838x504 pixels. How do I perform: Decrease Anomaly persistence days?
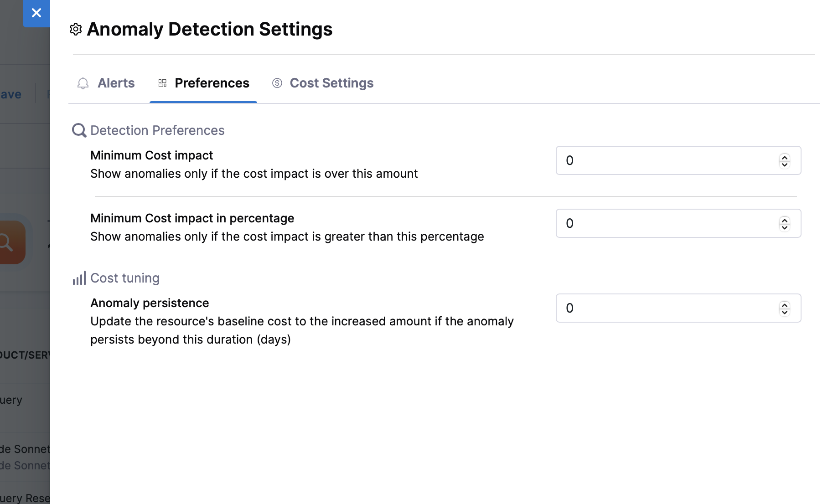tap(785, 312)
